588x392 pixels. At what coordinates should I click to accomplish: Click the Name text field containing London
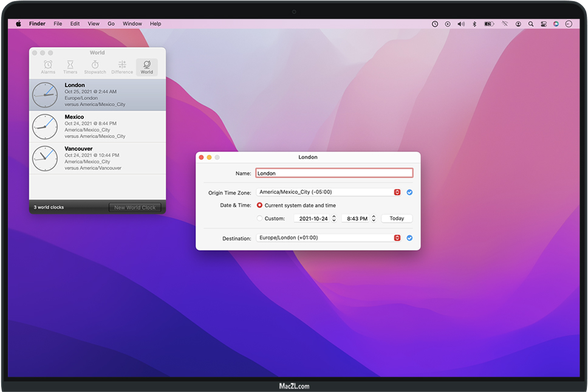pyautogui.click(x=333, y=173)
